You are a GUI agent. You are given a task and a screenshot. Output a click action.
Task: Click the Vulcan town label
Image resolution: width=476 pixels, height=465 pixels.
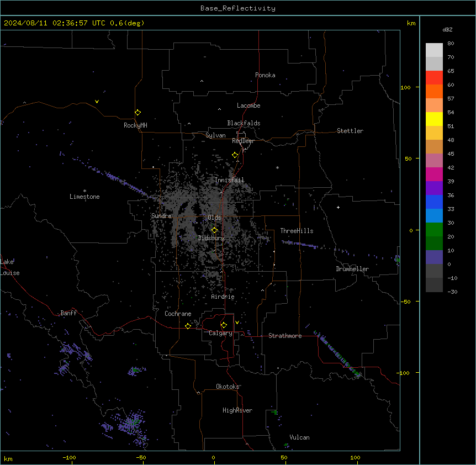(x=299, y=437)
